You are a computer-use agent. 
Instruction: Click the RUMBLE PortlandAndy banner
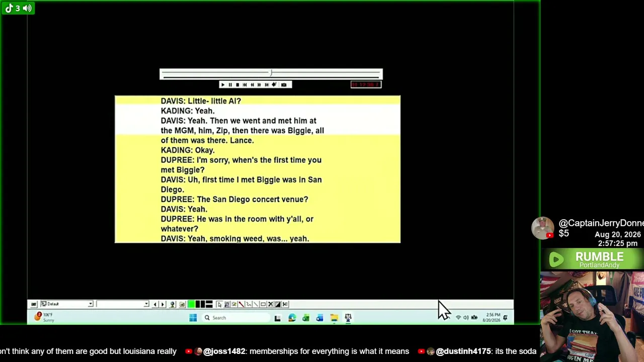coord(592,259)
